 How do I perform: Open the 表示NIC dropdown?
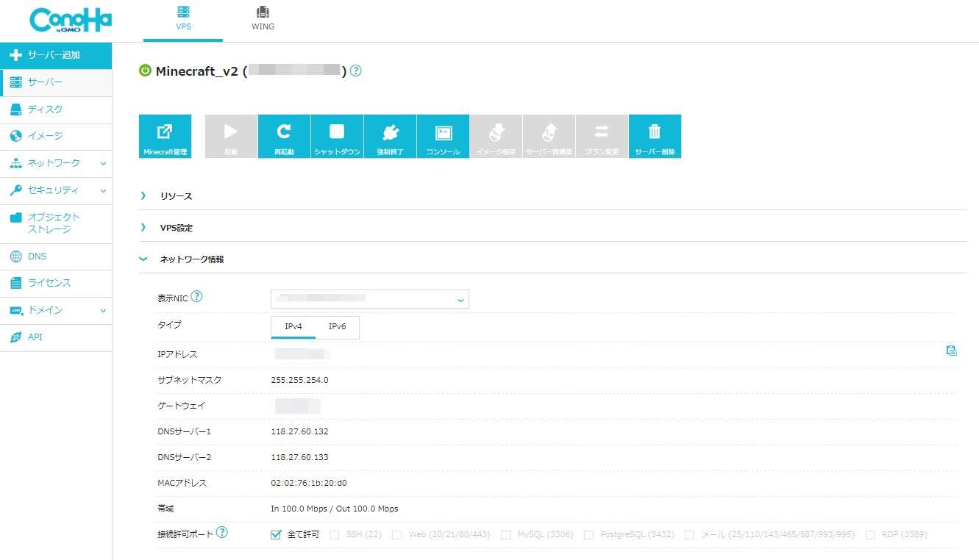pos(370,299)
